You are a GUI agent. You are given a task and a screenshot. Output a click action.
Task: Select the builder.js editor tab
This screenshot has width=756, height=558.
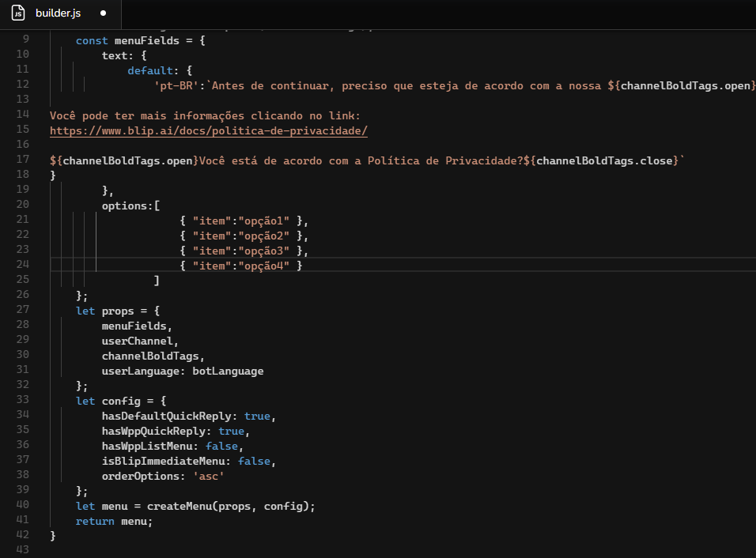(60, 13)
